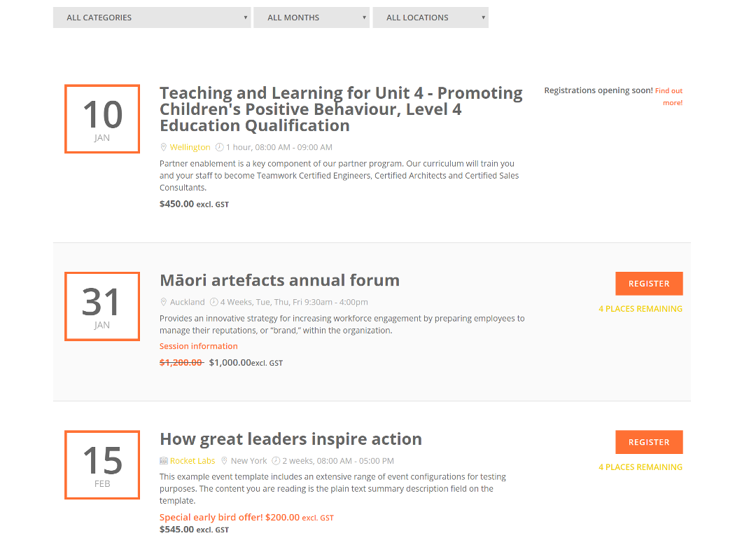The height and width of the screenshot is (538, 756).
Task: Open the All Locations dropdown
Action: [x=430, y=18]
